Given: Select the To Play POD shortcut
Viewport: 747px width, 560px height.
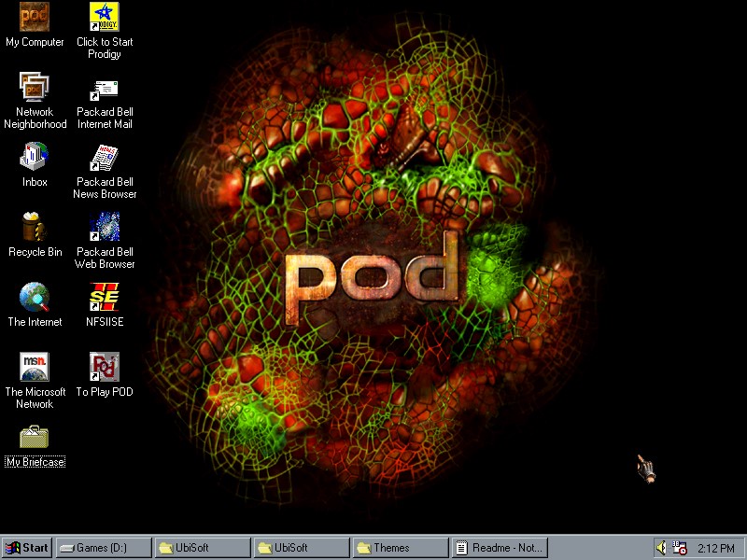Looking at the screenshot, I should [x=104, y=368].
